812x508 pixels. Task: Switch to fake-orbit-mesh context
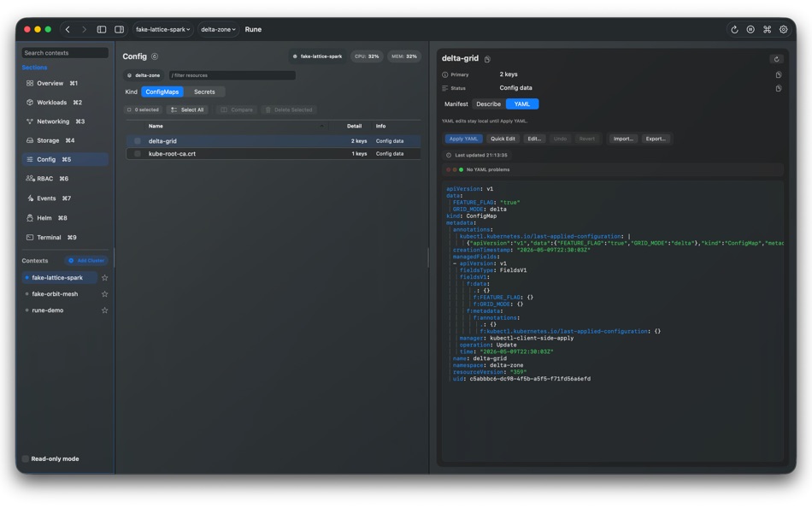pyautogui.click(x=55, y=294)
